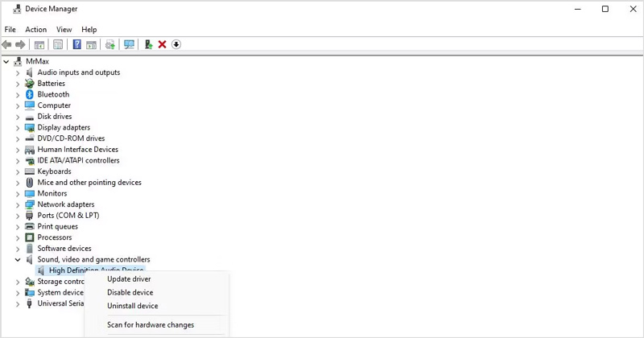Click the DVD/CD-ROM drives icon
This screenshot has height=338, width=644.
pos(30,138)
